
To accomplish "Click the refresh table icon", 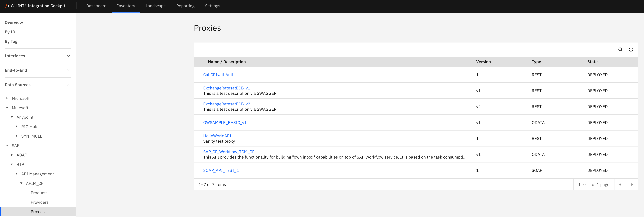I will pyautogui.click(x=631, y=49).
